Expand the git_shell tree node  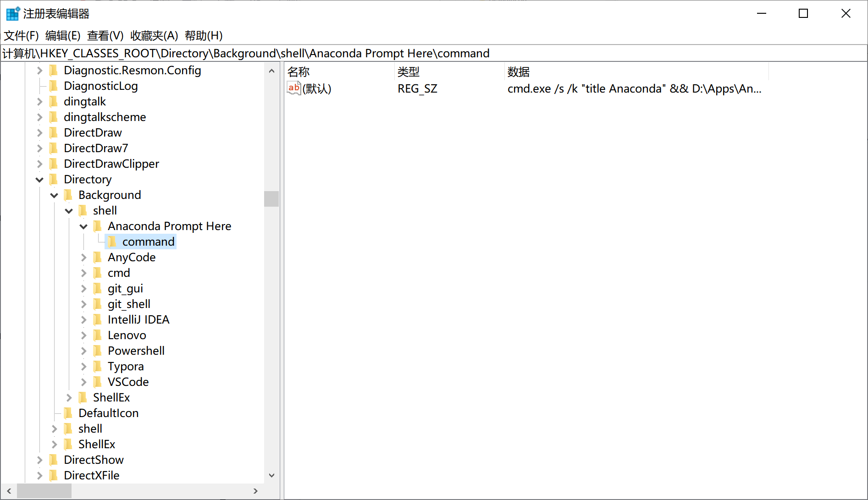tap(83, 304)
